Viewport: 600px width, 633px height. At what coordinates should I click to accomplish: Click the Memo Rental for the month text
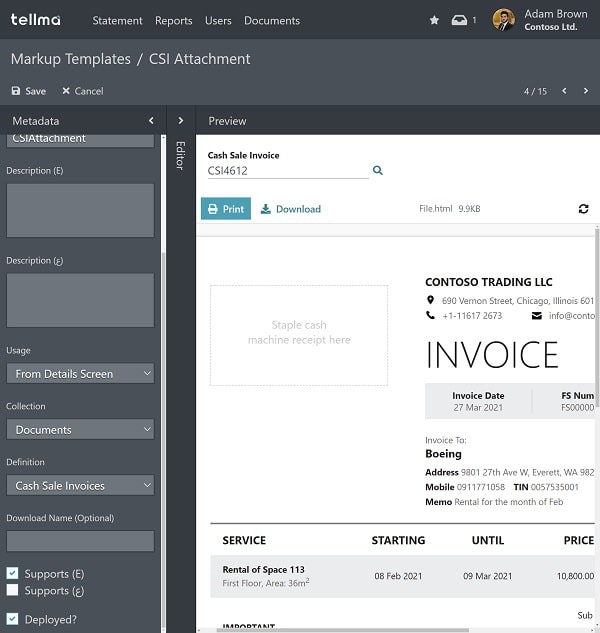[x=494, y=502]
